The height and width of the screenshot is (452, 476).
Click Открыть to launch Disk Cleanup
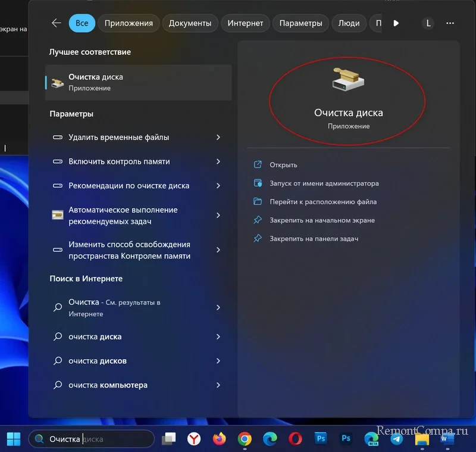(x=283, y=165)
